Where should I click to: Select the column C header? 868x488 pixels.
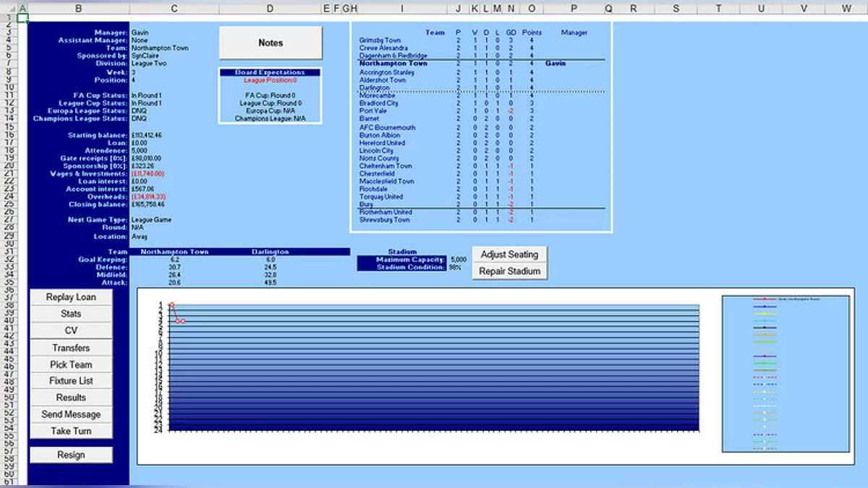pyautogui.click(x=174, y=9)
